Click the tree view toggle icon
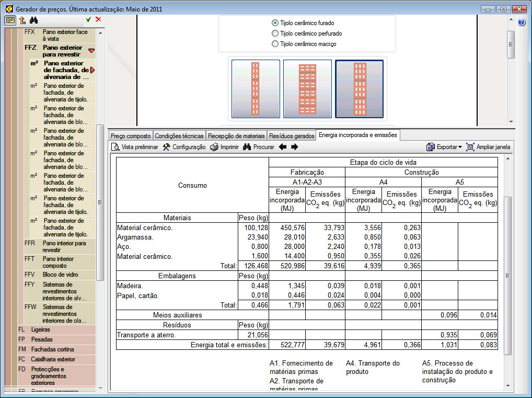The height and width of the screenshot is (398, 532). [10, 20]
